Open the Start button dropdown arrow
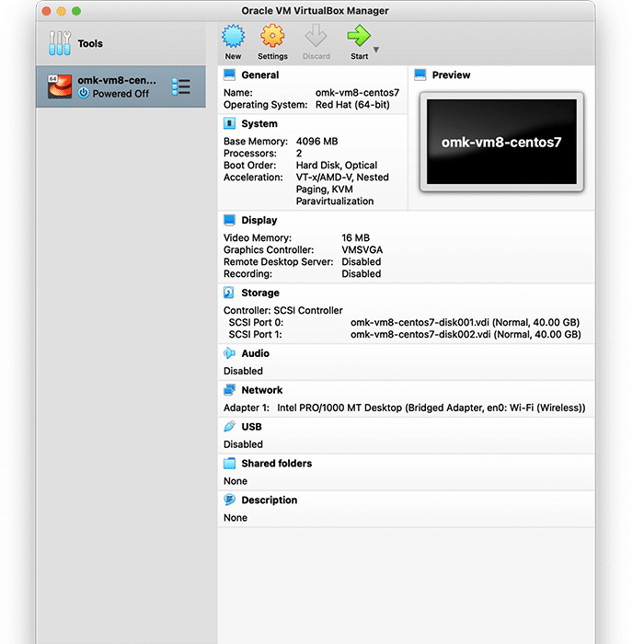 tap(375, 50)
